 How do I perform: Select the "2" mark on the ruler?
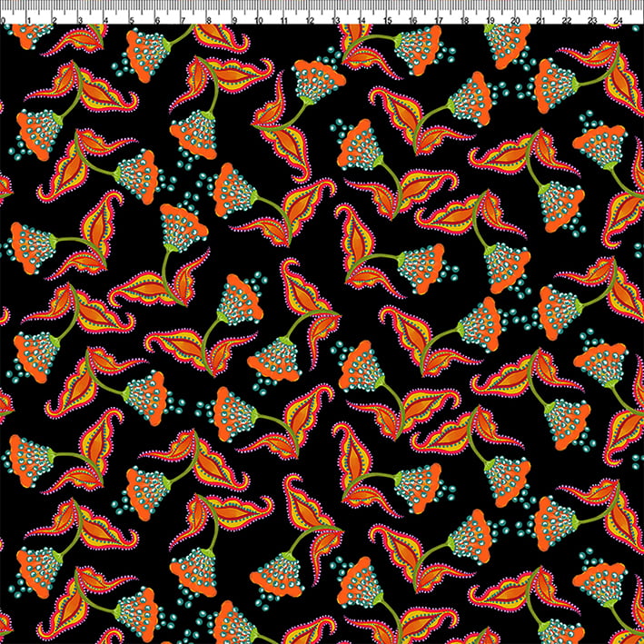pyautogui.click(x=54, y=21)
